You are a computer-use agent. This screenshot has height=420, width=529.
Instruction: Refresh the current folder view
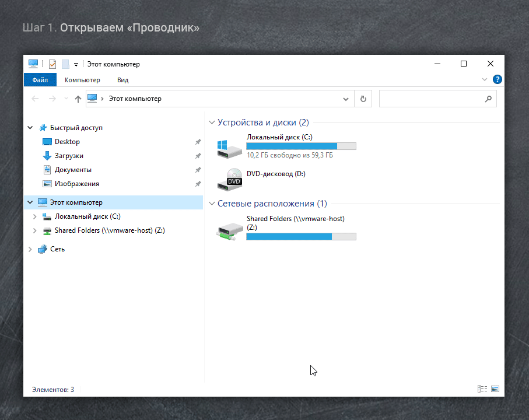(363, 99)
